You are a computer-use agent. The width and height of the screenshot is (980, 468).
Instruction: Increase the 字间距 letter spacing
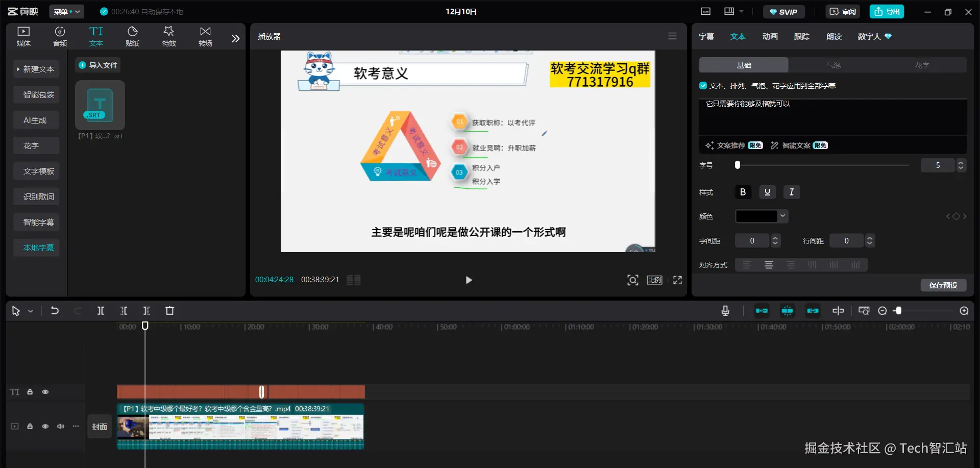[x=775, y=238]
